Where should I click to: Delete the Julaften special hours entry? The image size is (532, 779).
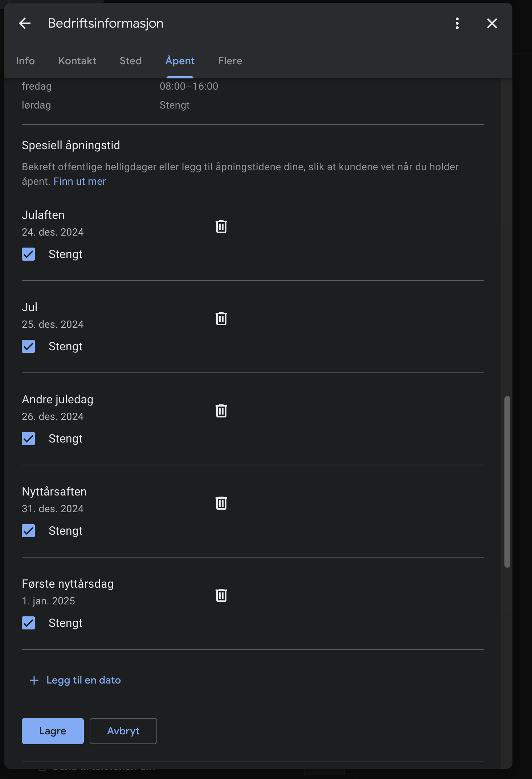click(221, 227)
